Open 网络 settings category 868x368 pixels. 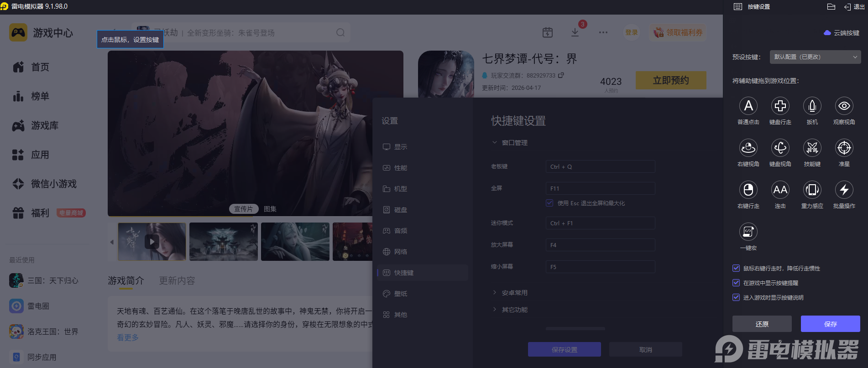pos(423,252)
